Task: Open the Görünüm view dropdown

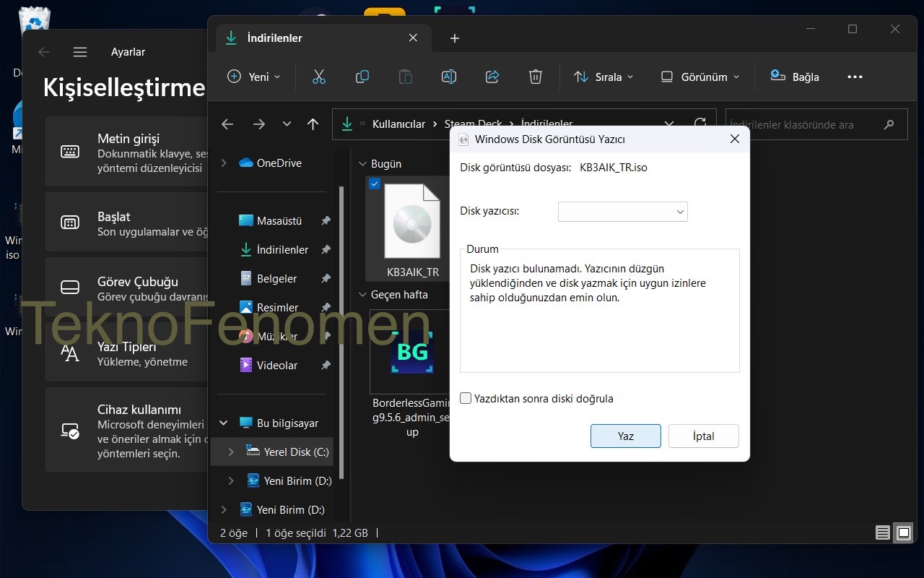Action: (x=701, y=77)
